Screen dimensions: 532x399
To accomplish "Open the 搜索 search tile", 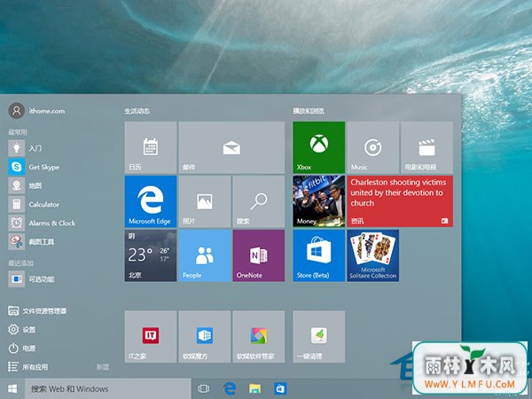I will tap(259, 201).
